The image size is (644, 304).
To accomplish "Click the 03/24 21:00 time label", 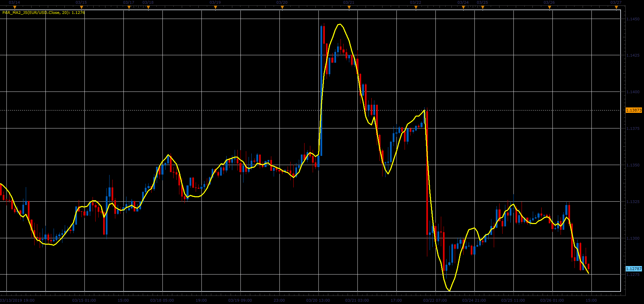I will (x=474, y=300).
